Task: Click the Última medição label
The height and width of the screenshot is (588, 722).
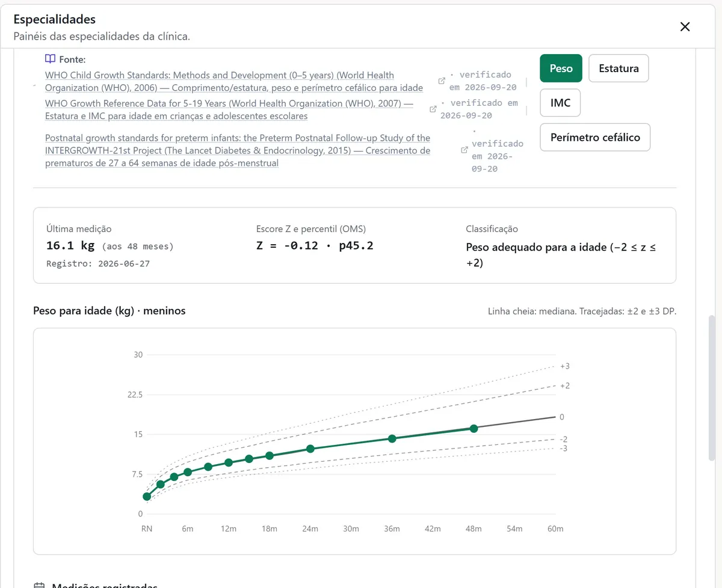Action: tap(79, 229)
